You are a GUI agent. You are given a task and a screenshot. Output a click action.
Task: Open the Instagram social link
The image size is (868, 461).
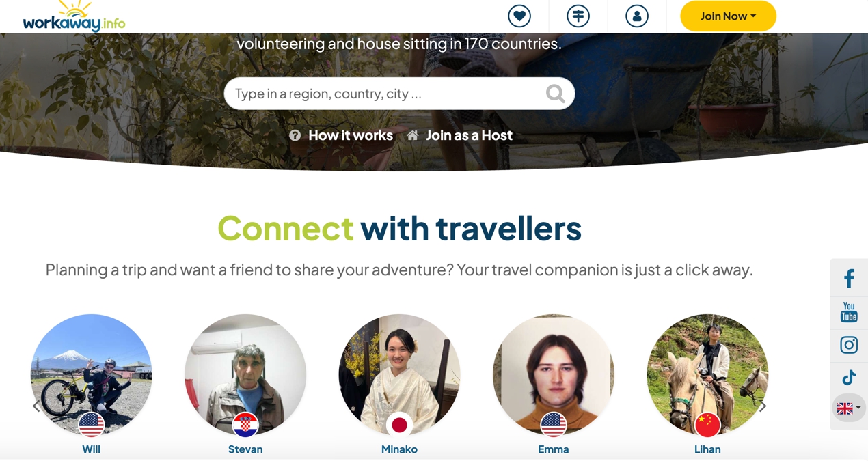coord(849,345)
